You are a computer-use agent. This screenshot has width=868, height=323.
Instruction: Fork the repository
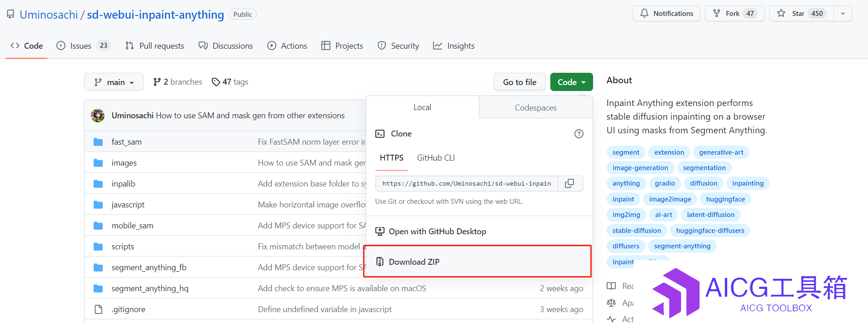(735, 14)
